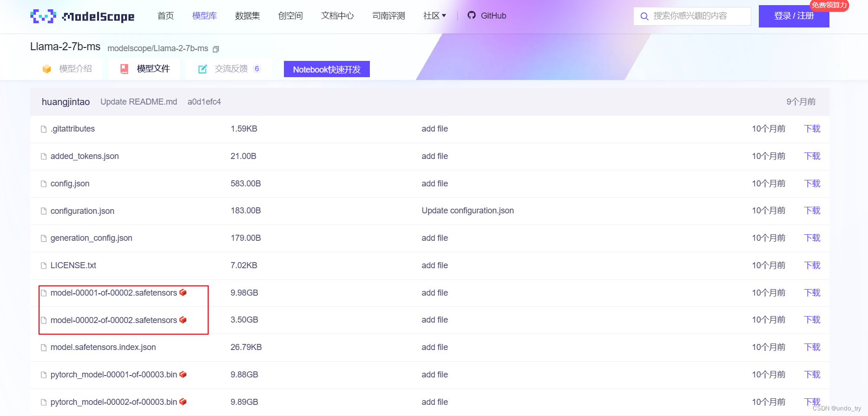Open file pytorch_model-00001-of-00003.bin
This screenshot has width=868, height=416.
point(114,375)
